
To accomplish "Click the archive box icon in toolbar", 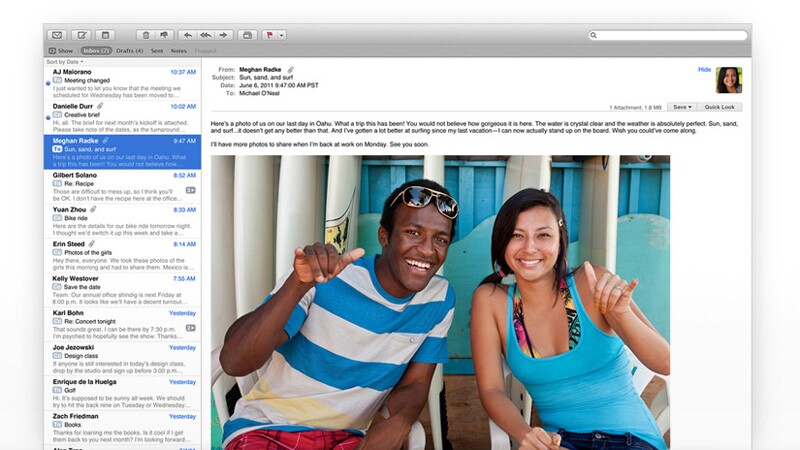I will 105,35.
